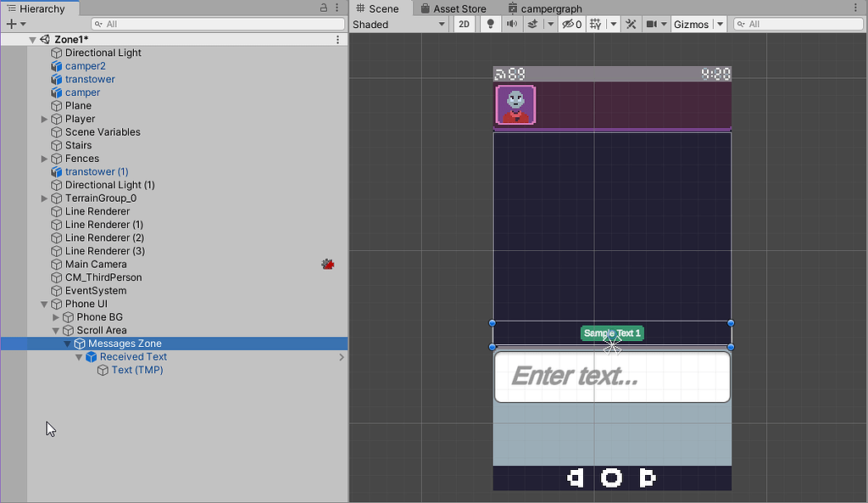Open the Hierarchy three-dot menu

coord(337,8)
